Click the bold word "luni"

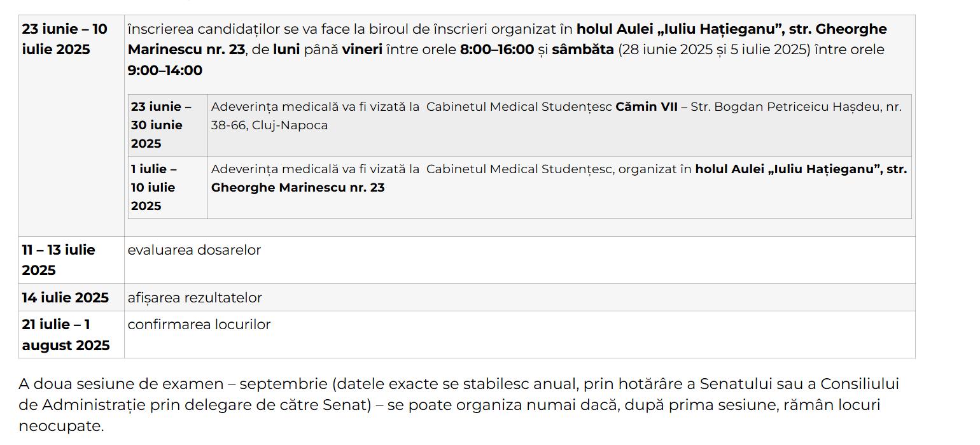click(286, 50)
